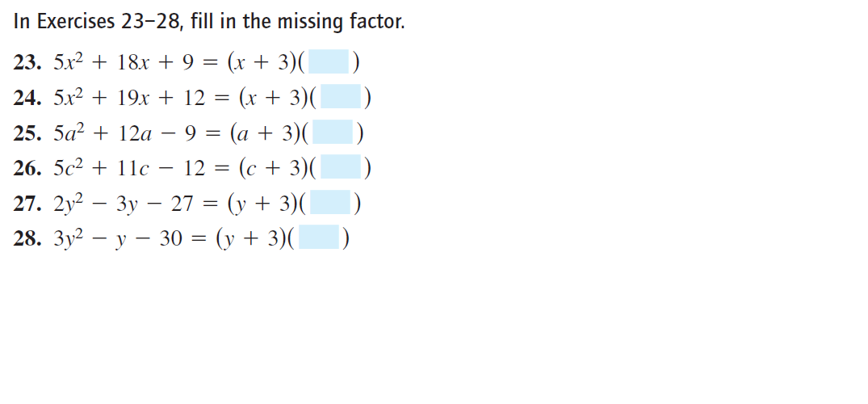Click the expression 2y² − 3y − 27
Image resolution: width=868 pixels, height=404 pixels.
point(124,204)
